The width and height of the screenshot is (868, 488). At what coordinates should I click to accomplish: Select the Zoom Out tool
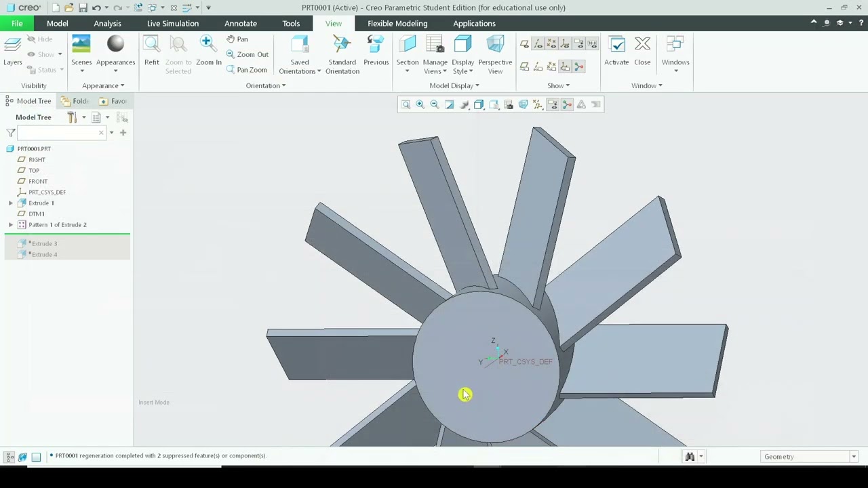[248, 54]
